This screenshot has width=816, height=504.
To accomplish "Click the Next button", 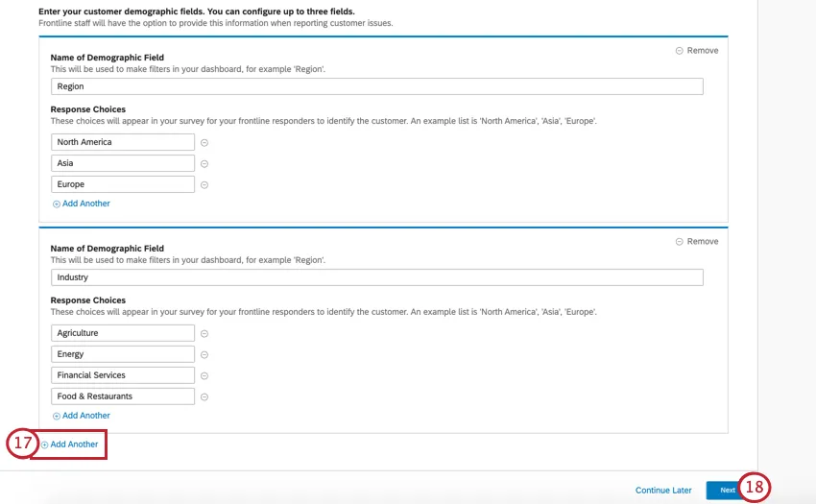I will [x=727, y=490].
